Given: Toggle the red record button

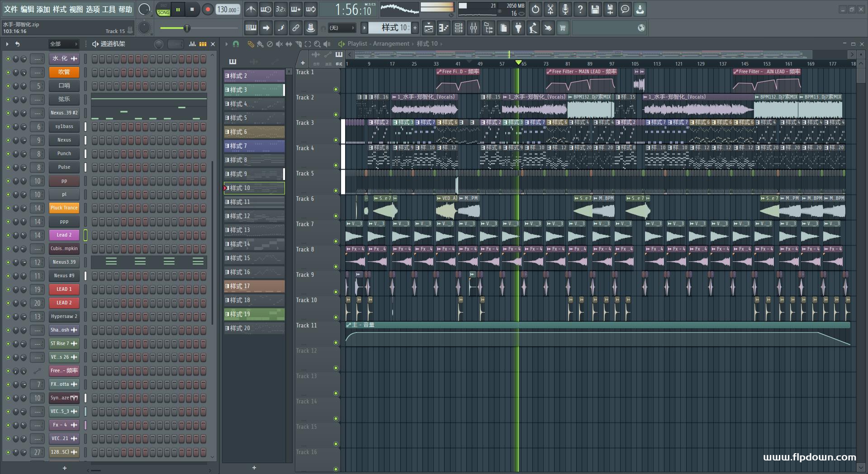Looking at the screenshot, I should (x=208, y=9).
